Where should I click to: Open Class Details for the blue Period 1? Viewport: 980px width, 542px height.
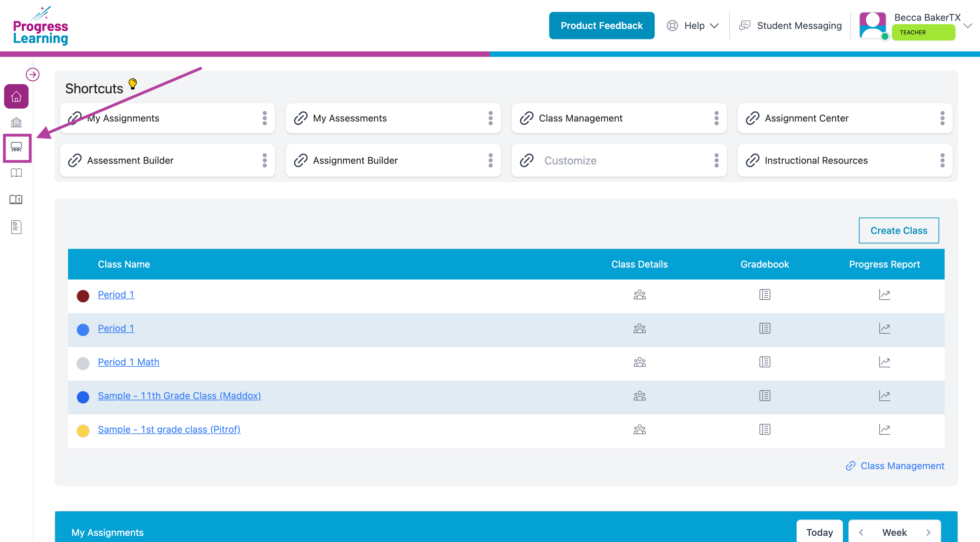(639, 328)
